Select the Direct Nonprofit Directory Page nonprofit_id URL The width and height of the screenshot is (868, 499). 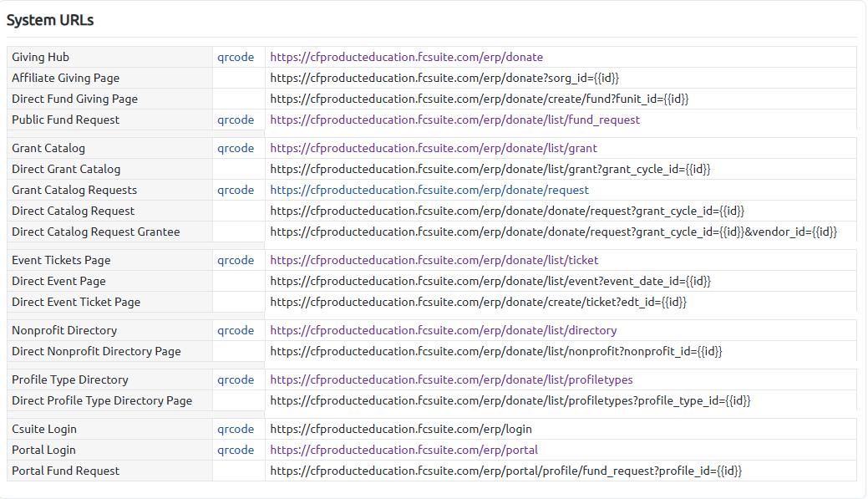click(496, 351)
